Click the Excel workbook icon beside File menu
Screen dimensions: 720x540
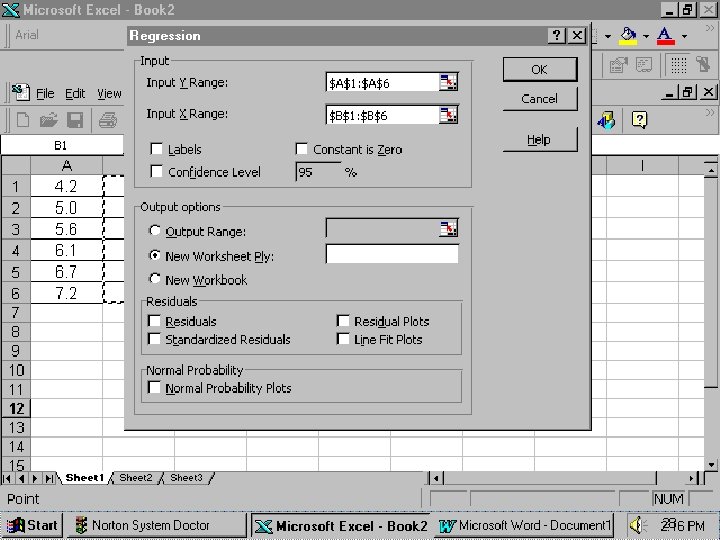(x=20, y=93)
